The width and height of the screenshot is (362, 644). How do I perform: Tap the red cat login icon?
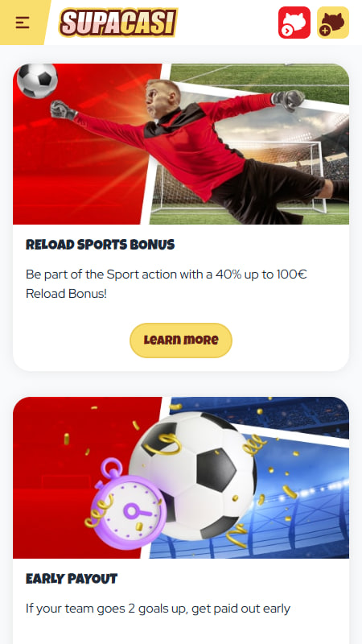(x=294, y=23)
